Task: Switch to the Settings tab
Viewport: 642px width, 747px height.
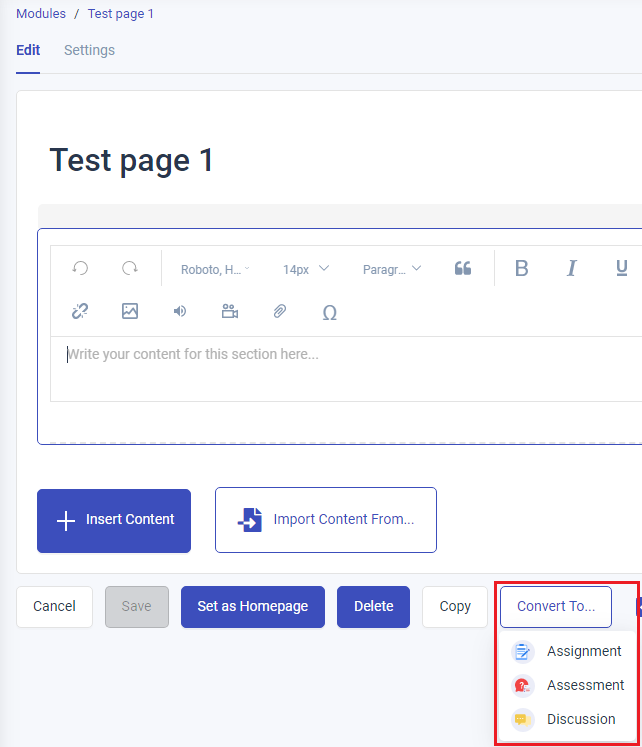Action: click(90, 50)
